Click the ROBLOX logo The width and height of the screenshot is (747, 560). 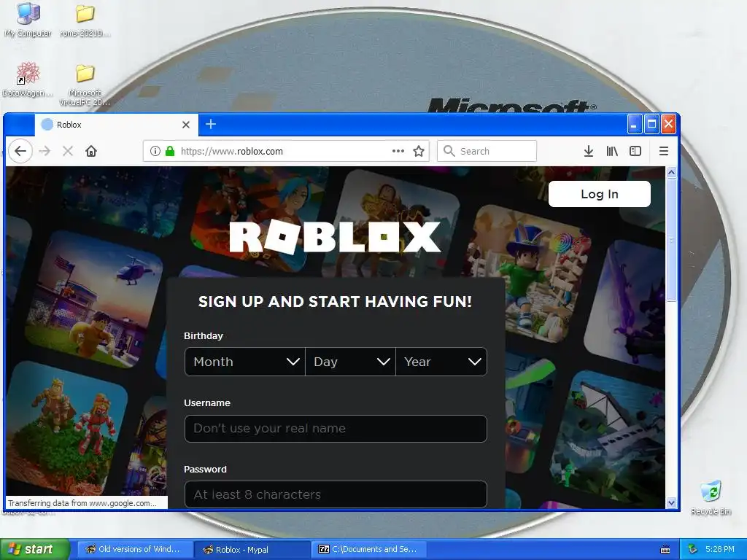[x=335, y=237]
